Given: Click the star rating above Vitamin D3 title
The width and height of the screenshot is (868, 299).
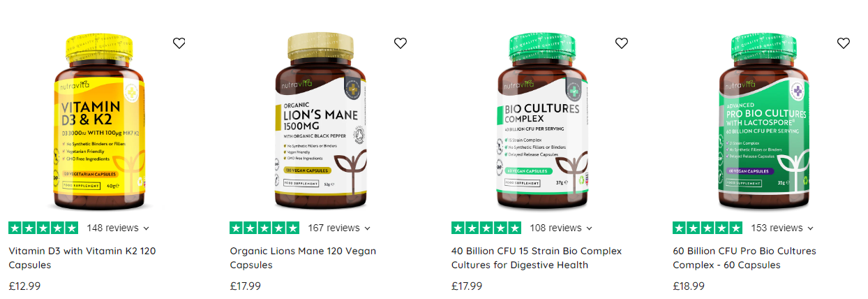Looking at the screenshot, I should point(43,228).
